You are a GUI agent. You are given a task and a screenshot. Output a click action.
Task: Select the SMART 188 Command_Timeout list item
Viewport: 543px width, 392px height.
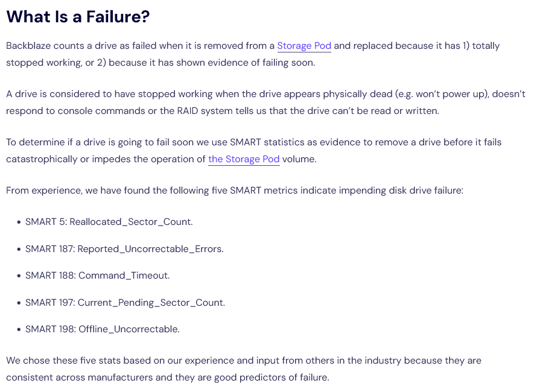pos(97,276)
